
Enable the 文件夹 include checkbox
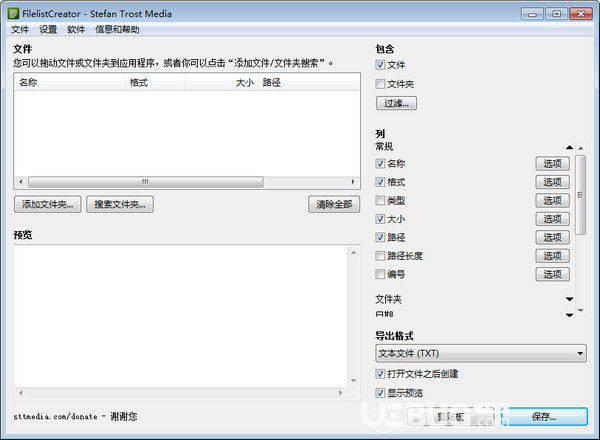380,84
